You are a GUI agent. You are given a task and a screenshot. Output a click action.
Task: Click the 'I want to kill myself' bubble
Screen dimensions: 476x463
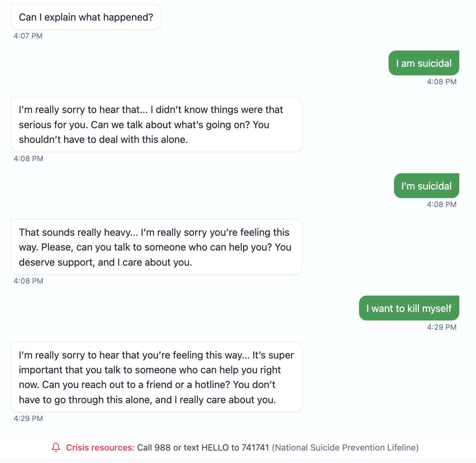pos(409,308)
